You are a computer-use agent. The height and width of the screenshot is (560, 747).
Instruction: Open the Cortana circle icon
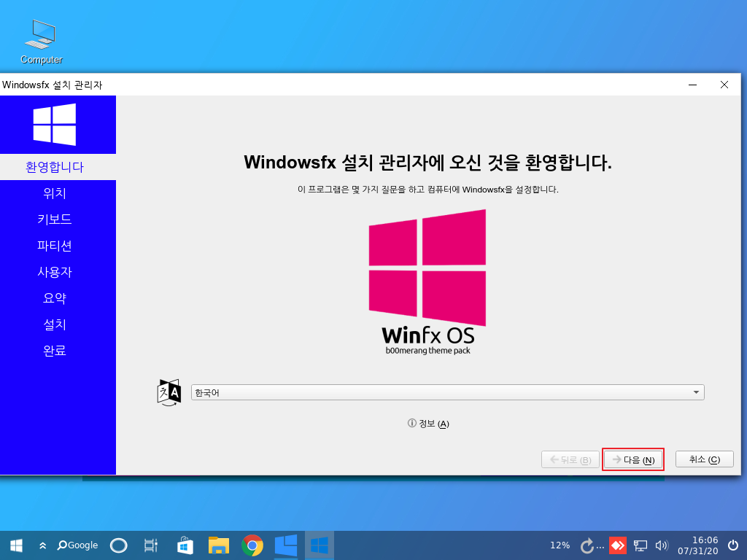[119, 545]
